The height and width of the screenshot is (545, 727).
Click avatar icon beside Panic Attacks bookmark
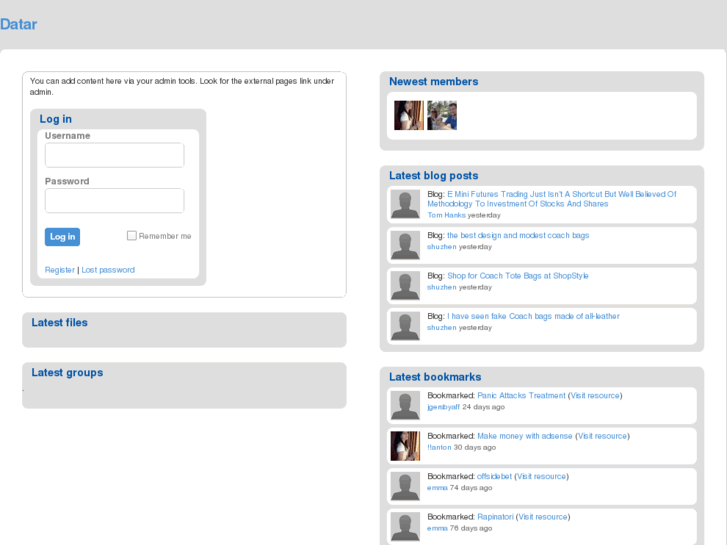pos(405,405)
